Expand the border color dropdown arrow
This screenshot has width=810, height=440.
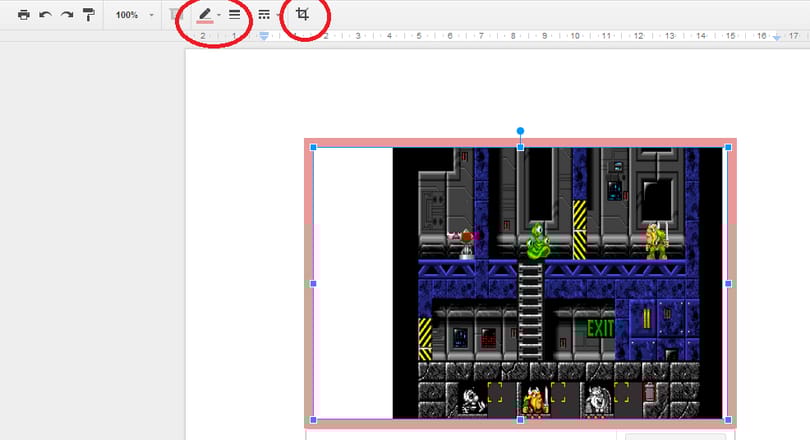[x=219, y=15]
